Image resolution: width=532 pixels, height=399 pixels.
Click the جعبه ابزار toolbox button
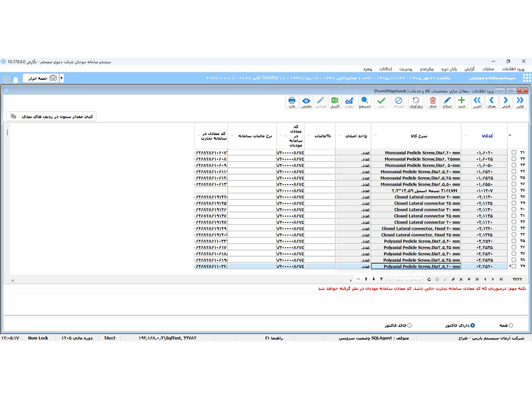click(41, 78)
